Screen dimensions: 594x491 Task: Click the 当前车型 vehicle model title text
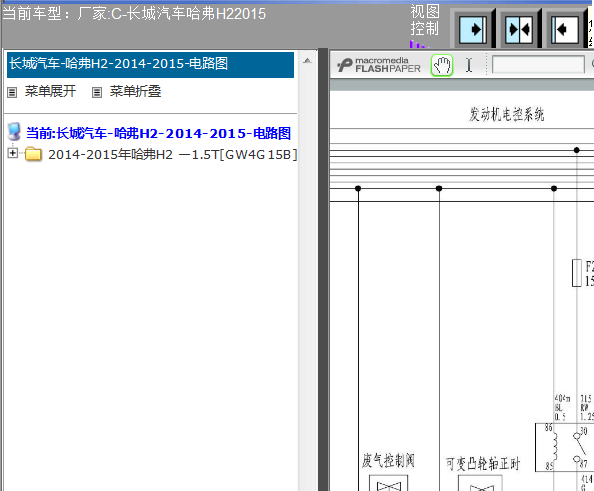click(134, 14)
